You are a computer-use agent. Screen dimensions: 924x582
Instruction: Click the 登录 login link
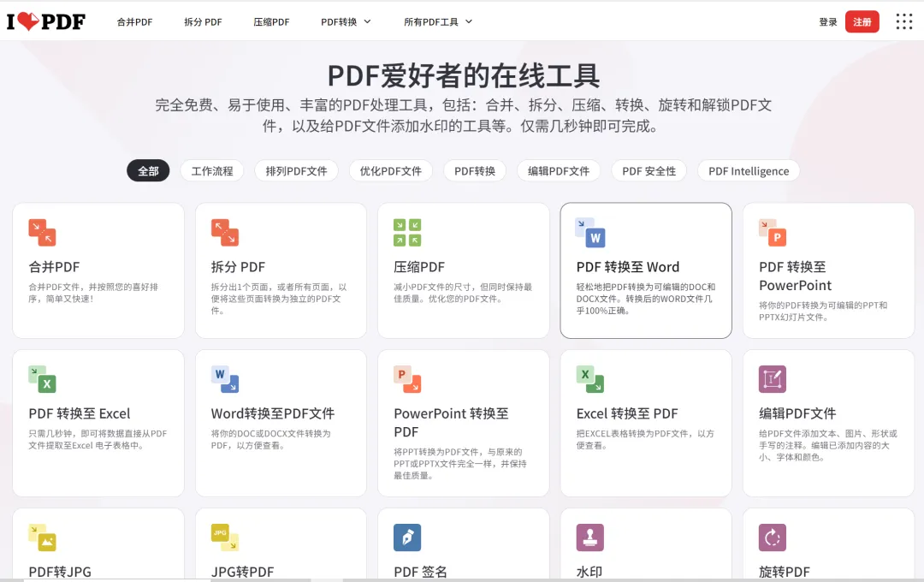tap(828, 21)
